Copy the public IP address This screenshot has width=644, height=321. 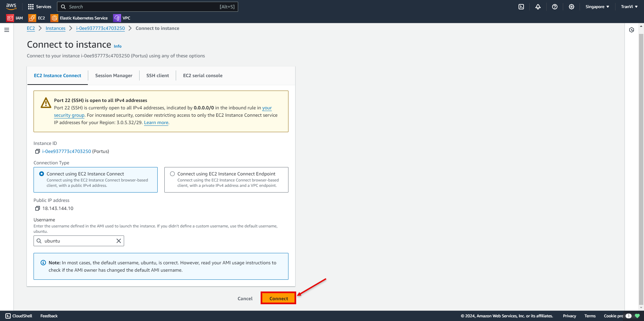38,208
